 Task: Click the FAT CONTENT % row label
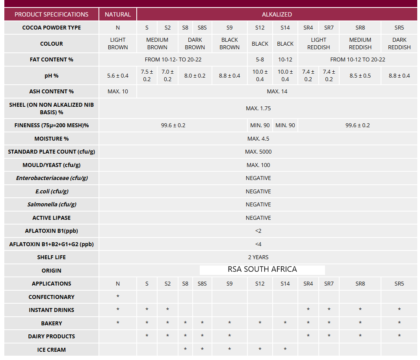coord(51,60)
